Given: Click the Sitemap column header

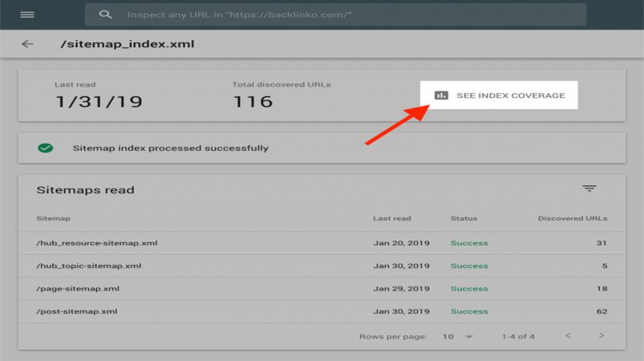Looking at the screenshot, I should pos(53,218).
